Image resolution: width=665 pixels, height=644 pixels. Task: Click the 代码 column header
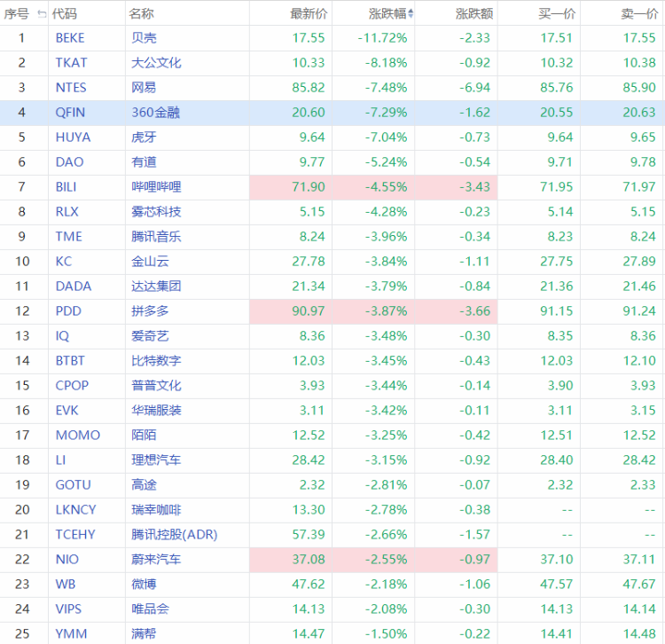pos(65,14)
